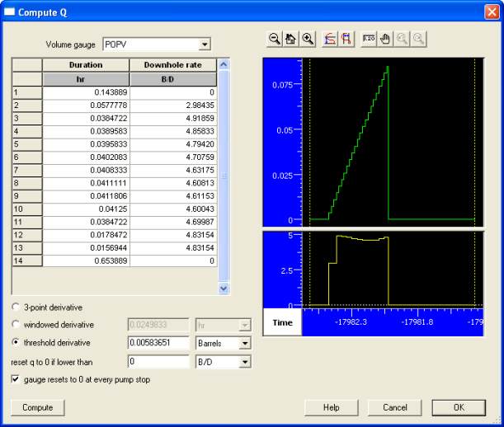The height and width of the screenshot is (427, 504).
Task: Click the zoom in magnifier icon
Action: click(308, 39)
